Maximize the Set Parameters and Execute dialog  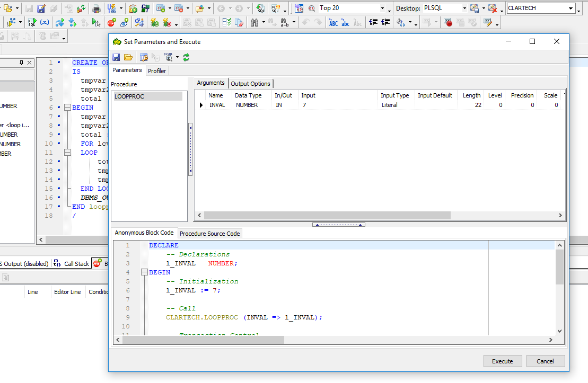tap(532, 42)
